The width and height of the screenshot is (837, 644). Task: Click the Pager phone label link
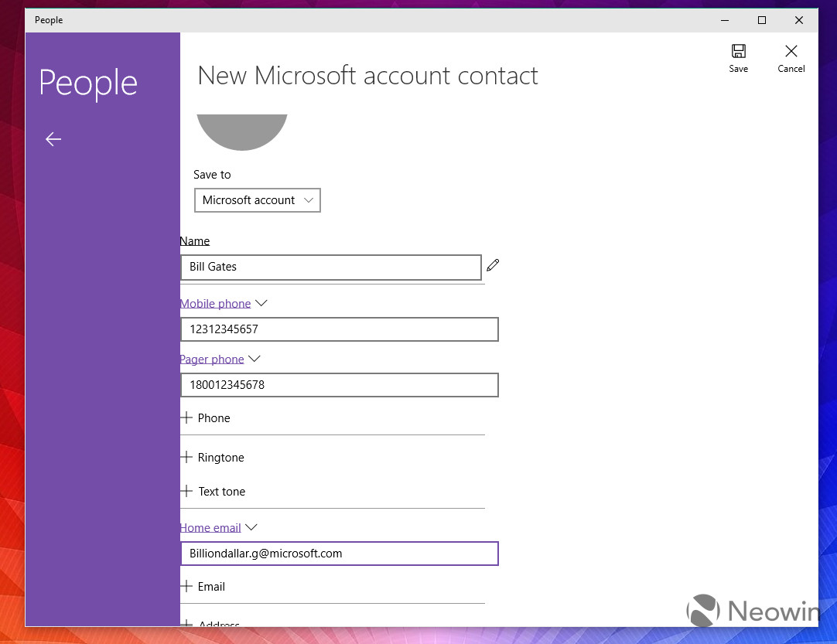coord(212,359)
